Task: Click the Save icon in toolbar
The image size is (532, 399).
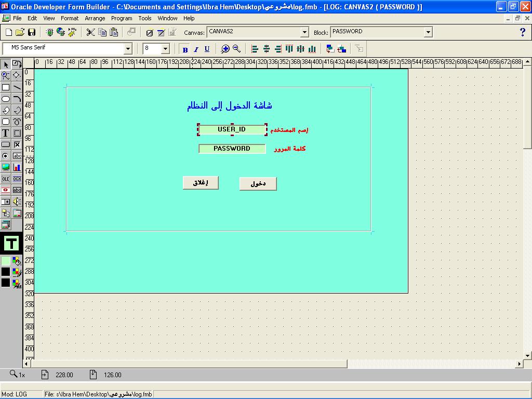Action: tap(32, 32)
